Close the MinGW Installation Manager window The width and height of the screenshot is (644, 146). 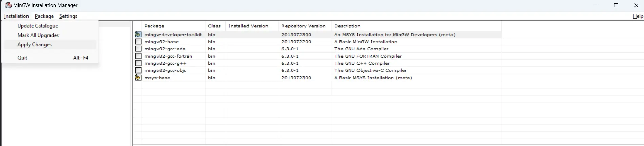(636, 5)
